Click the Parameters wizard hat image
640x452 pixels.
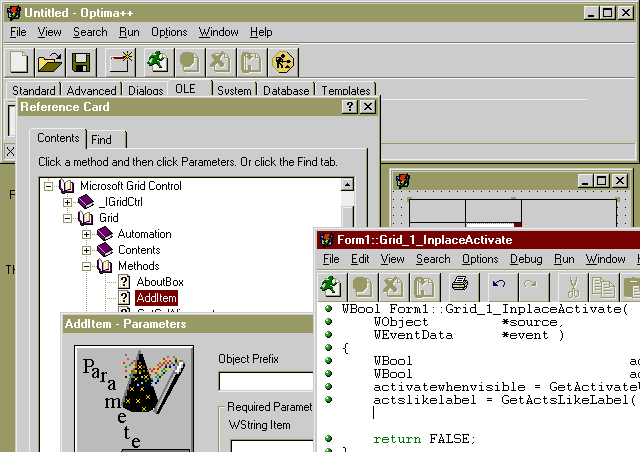(x=134, y=399)
